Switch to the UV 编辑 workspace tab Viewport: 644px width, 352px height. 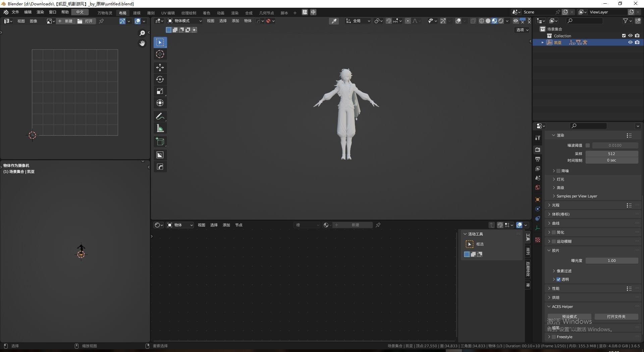pyautogui.click(x=168, y=13)
